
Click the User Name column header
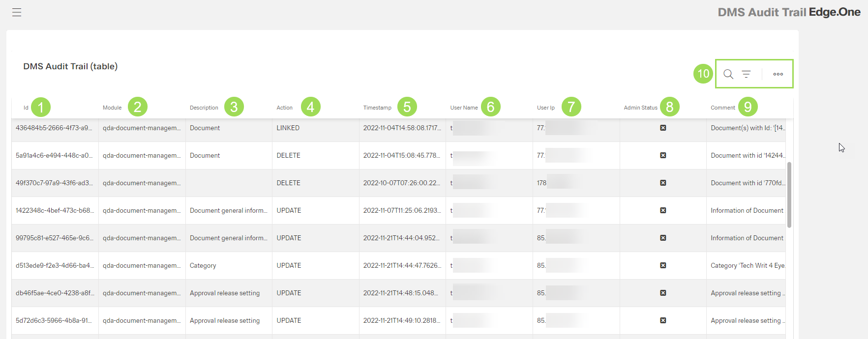(x=464, y=108)
